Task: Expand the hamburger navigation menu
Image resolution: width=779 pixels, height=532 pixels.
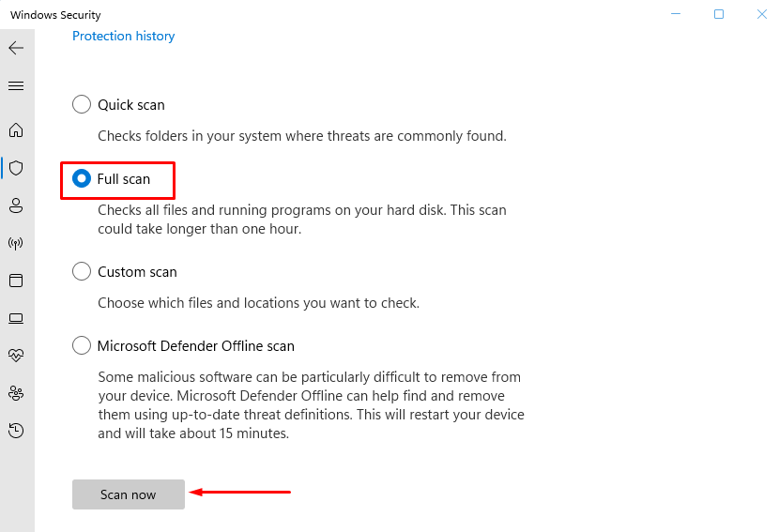Action: (16, 85)
